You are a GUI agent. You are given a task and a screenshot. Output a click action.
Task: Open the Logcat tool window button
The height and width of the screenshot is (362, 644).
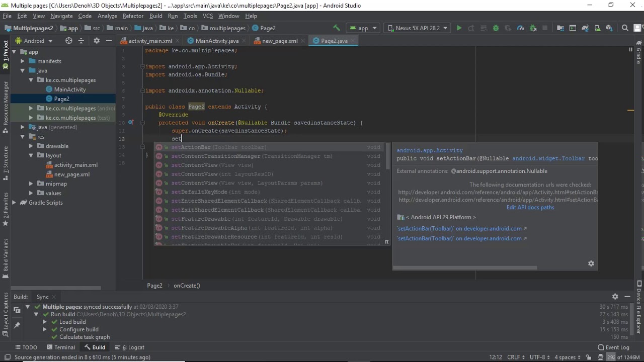(x=130, y=347)
